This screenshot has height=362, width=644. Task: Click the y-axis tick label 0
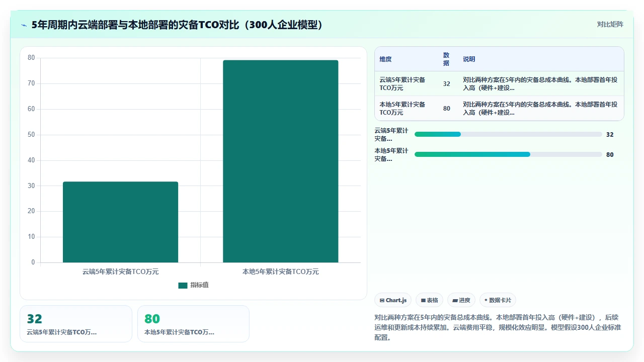click(x=33, y=262)
